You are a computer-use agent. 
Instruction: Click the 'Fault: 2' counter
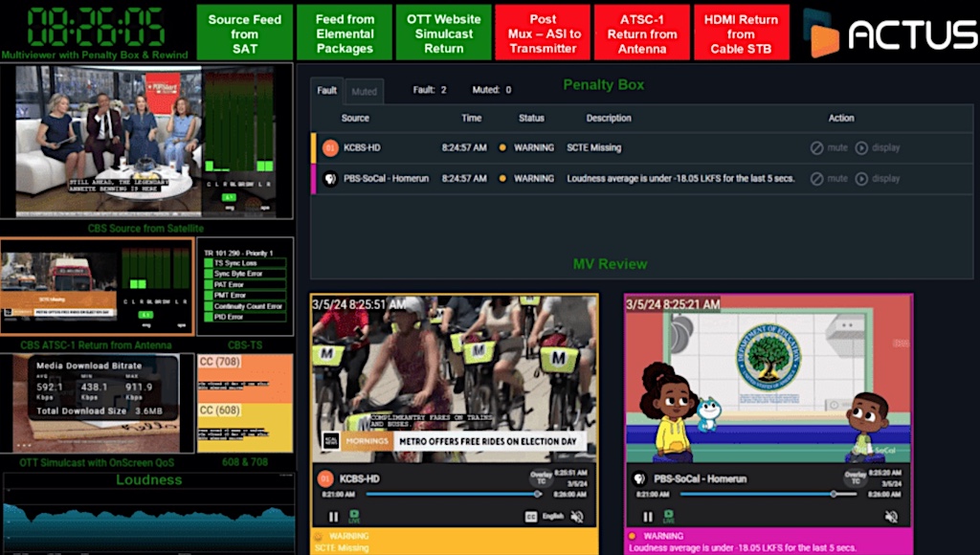coord(430,90)
